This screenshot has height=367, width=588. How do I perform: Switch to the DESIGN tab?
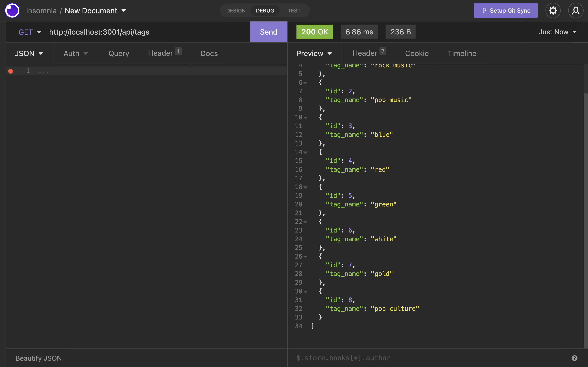pyautogui.click(x=235, y=10)
